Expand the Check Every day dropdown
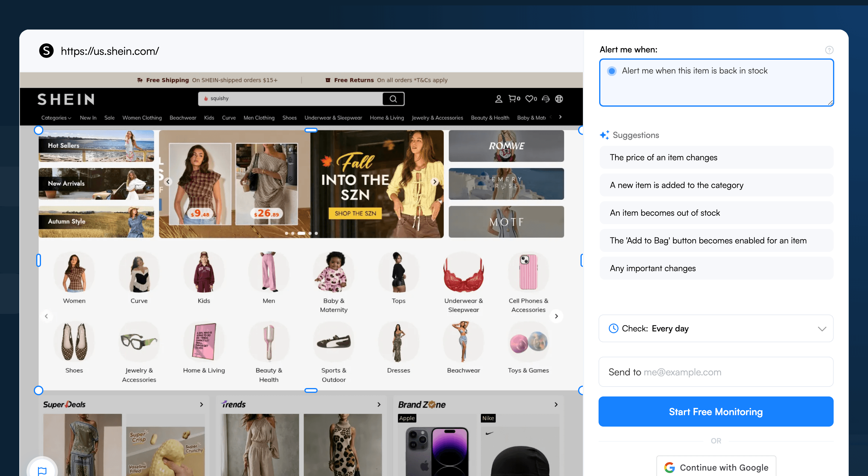Viewport: 868px width, 476px height. [716, 328]
